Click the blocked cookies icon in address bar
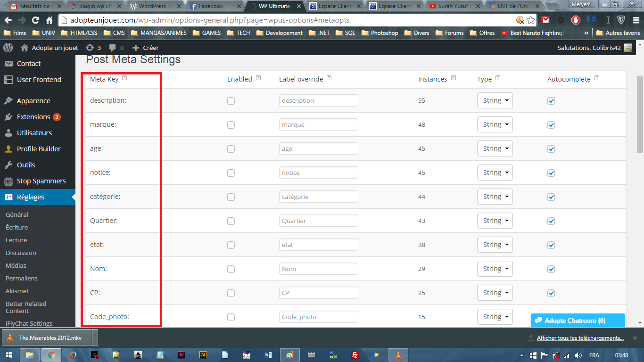The image size is (644, 362). [x=520, y=20]
